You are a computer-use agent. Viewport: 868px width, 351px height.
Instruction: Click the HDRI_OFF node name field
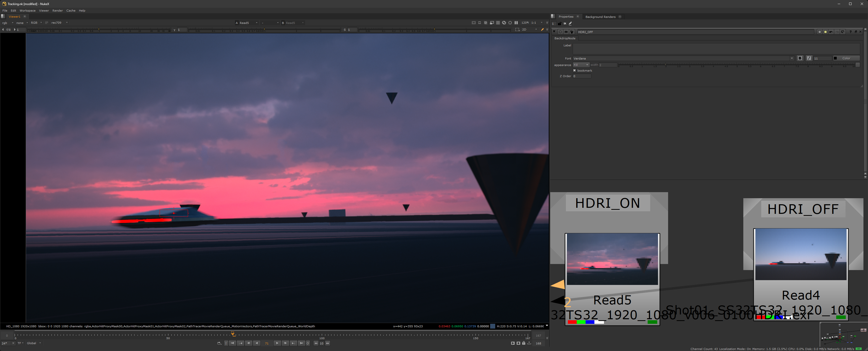695,32
